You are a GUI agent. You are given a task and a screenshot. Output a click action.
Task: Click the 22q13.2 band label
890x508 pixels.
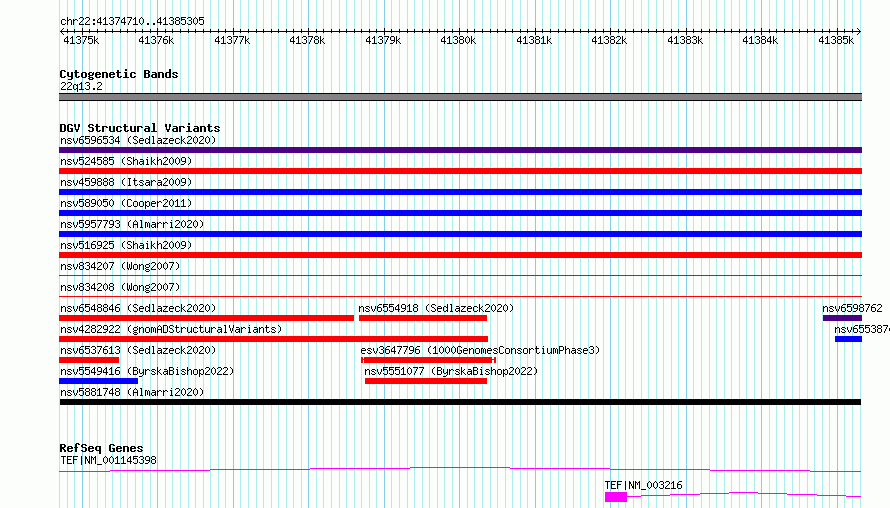81,86
